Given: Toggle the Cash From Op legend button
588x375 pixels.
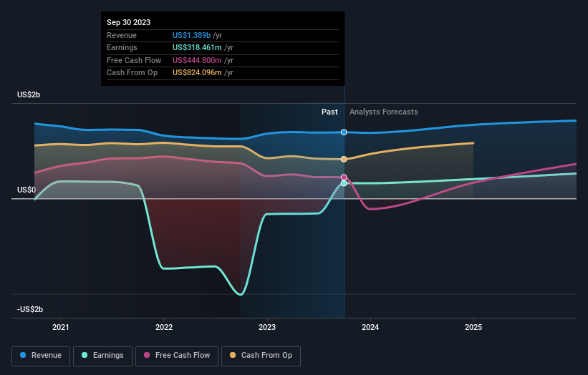Looking at the screenshot, I should coord(261,356).
